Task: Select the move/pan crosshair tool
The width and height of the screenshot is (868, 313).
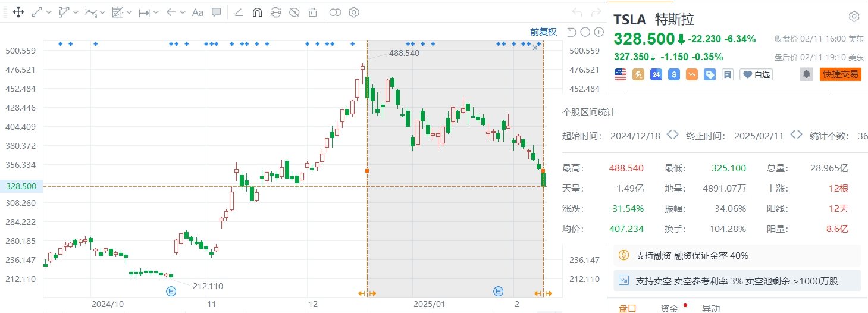Action: click(18, 12)
